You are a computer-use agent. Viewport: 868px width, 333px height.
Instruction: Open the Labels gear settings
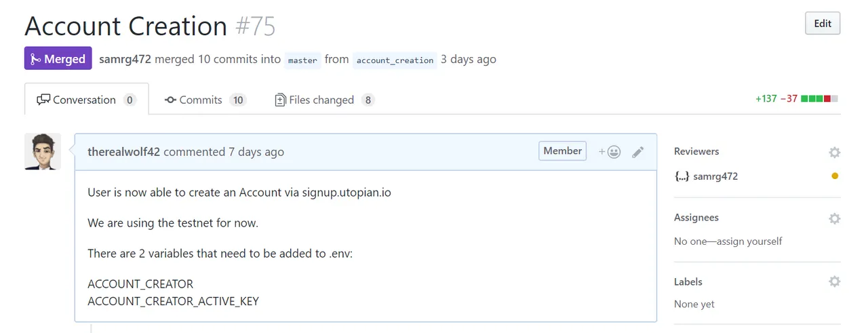point(834,281)
